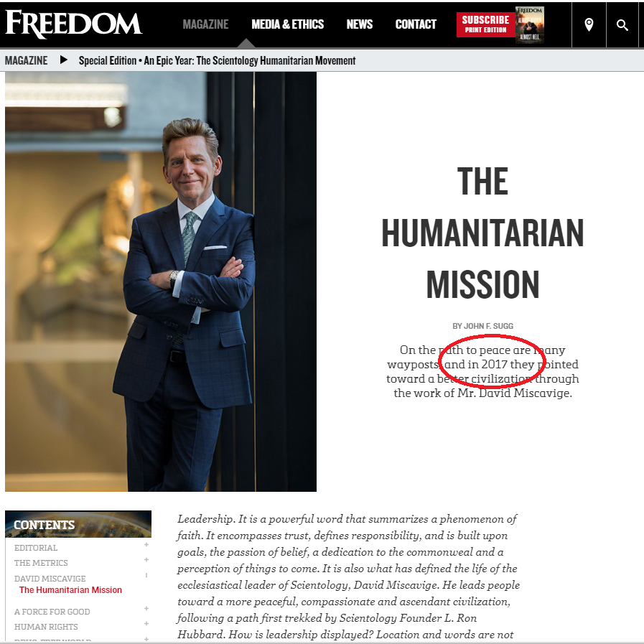Open the search magnifier icon
Image resolution: width=644 pixels, height=644 pixels.
pyautogui.click(x=622, y=25)
